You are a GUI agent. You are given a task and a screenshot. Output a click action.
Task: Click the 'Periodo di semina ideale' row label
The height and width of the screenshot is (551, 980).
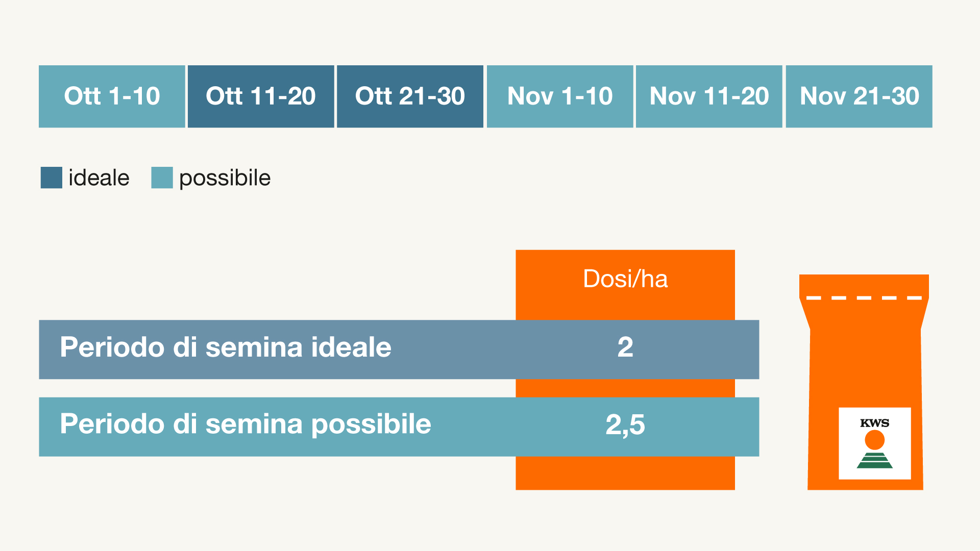click(x=226, y=347)
